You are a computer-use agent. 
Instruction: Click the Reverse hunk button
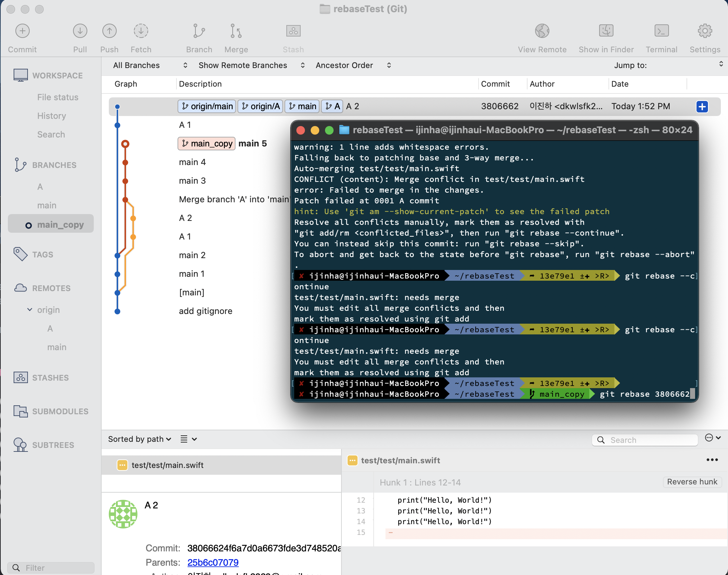(692, 482)
